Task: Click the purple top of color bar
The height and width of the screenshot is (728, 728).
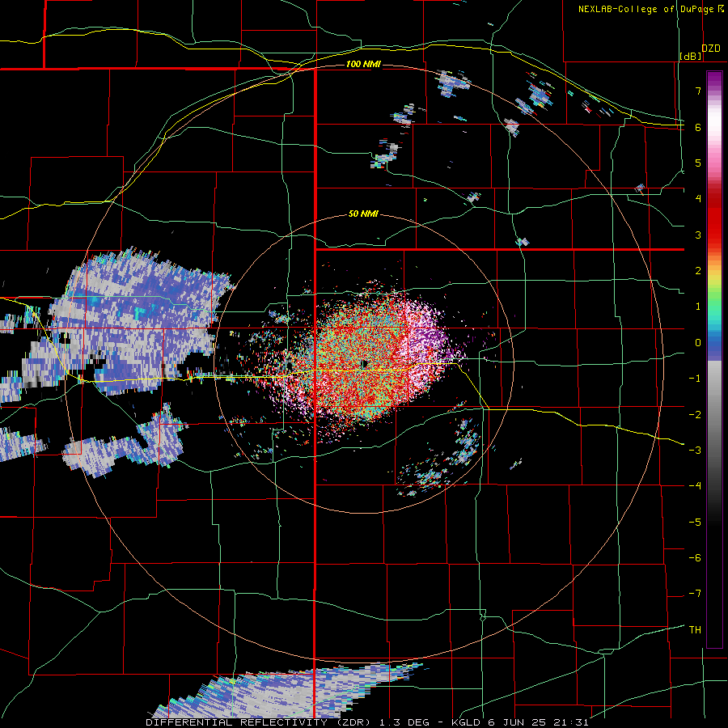Action: click(x=714, y=79)
